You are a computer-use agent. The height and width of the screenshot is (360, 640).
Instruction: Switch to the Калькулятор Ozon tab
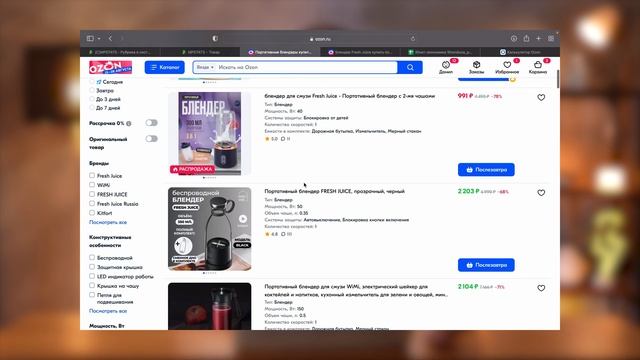point(520,52)
